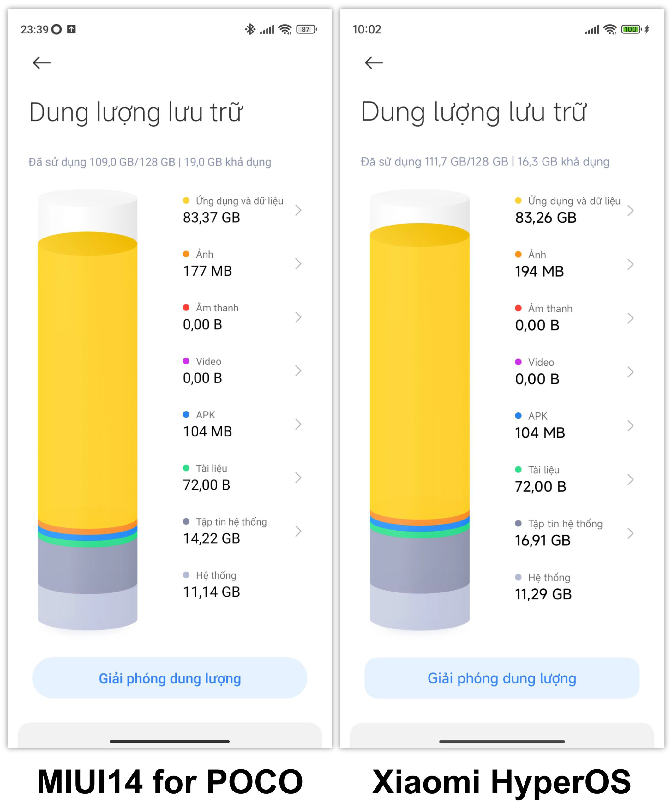Viewport: 672px width, 812px height.
Task: Select Tài liệu 72,00 B on the HyperOS screen
Action: (575, 479)
